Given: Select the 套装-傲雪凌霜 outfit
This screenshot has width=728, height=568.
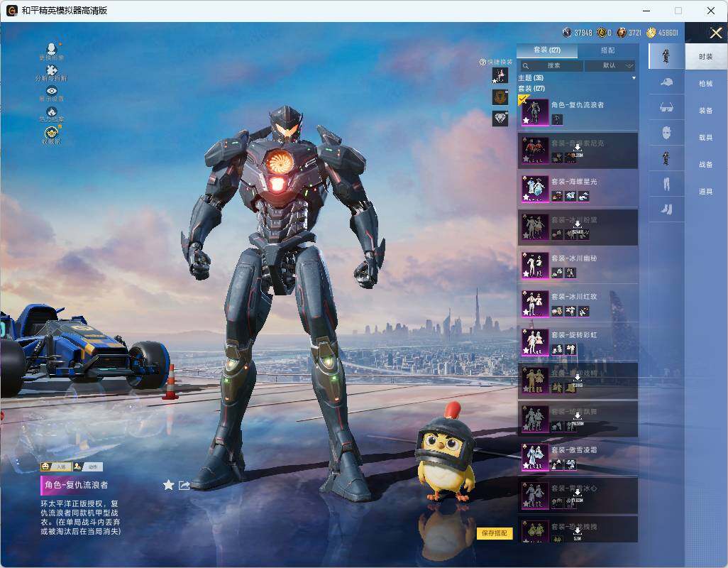Looking at the screenshot, I should click(578, 457).
